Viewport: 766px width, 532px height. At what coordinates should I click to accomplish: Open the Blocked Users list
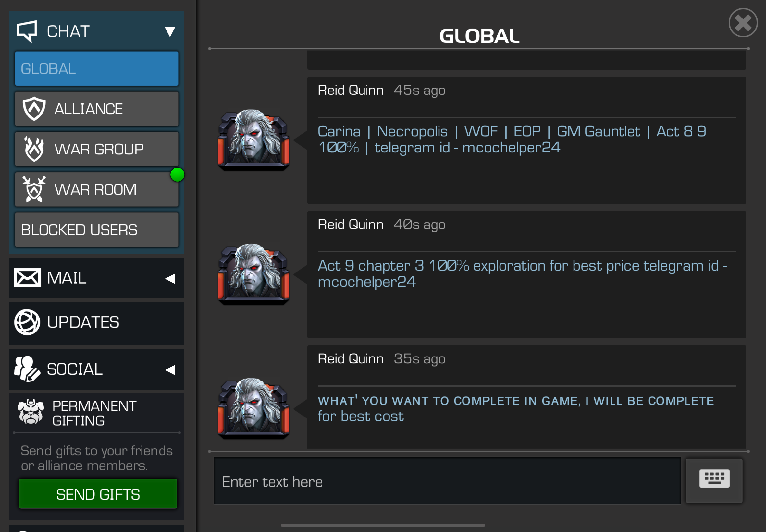[x=97, y=230]
